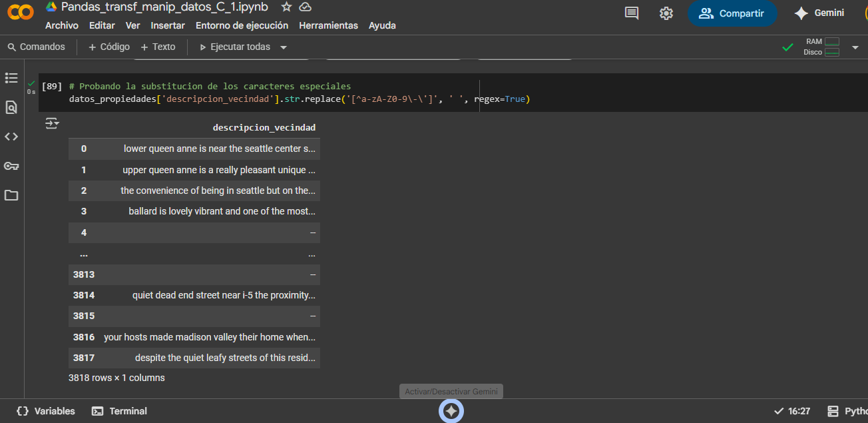Click index label 3815 in table

(x=84, y=316)
